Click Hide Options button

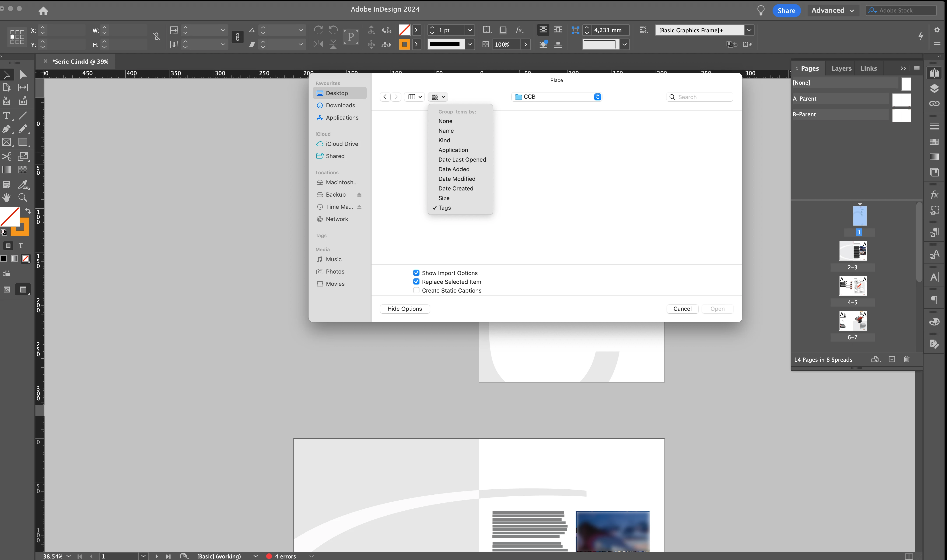tap(405, 309)
